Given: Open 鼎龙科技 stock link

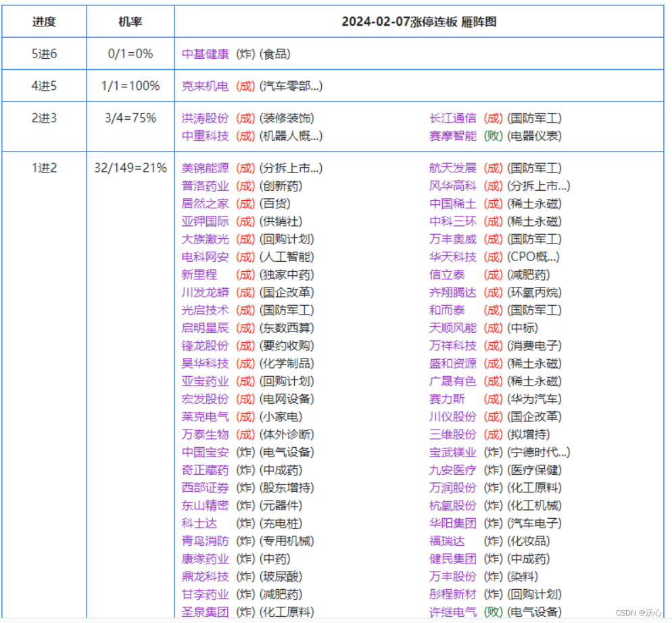Looking at the screenshot, I should pos(206,577).
